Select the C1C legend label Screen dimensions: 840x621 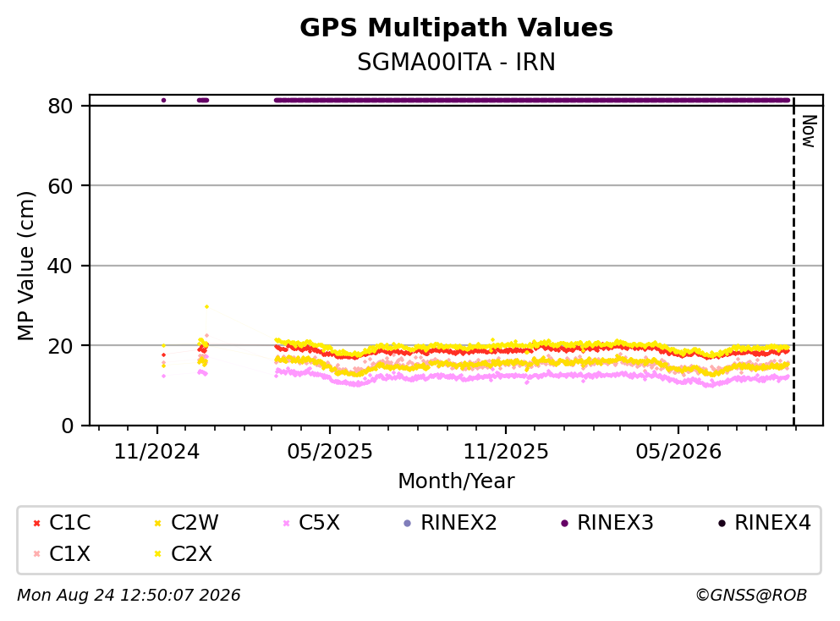69,522
